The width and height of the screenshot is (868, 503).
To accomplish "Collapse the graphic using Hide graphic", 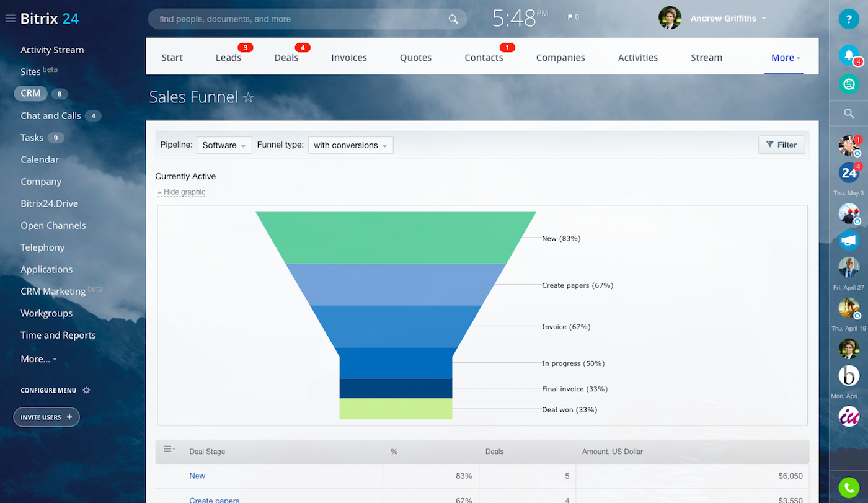I will 182,192.
